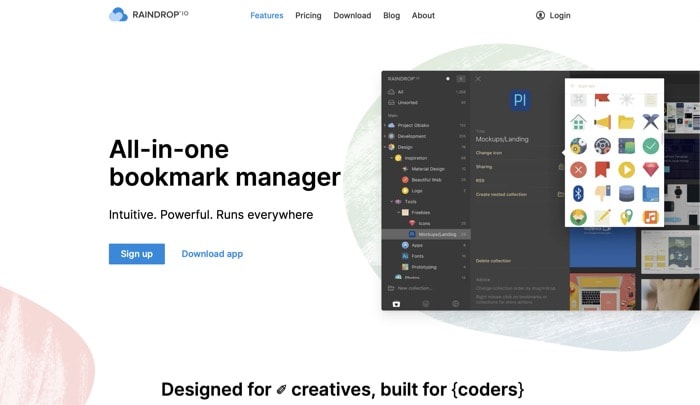Pick the map location pins icon
700x405 pixels.
coord(626,217)
